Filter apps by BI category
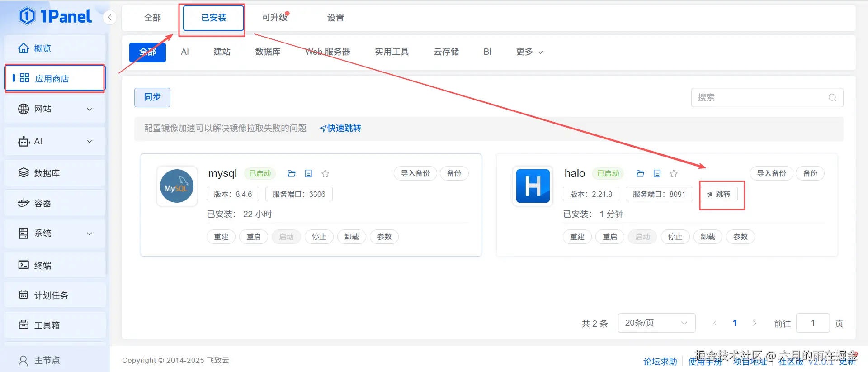Screen dimensions: 868x372 [x=487, y=52]
